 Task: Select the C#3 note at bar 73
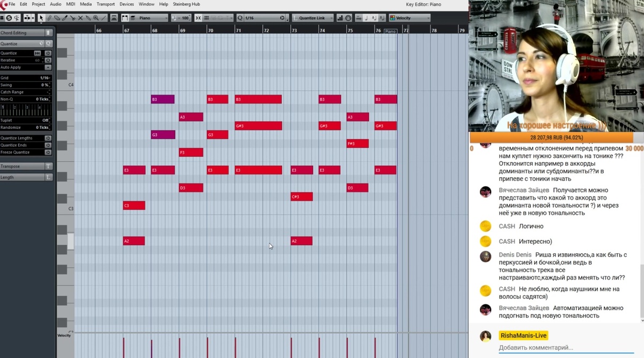click(x=302, y=196)
